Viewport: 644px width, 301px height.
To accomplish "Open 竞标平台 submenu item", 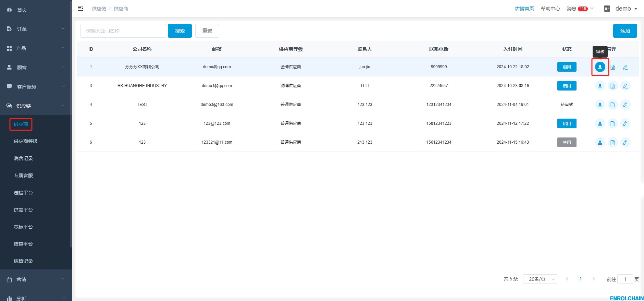I will (x=23, y=227).
